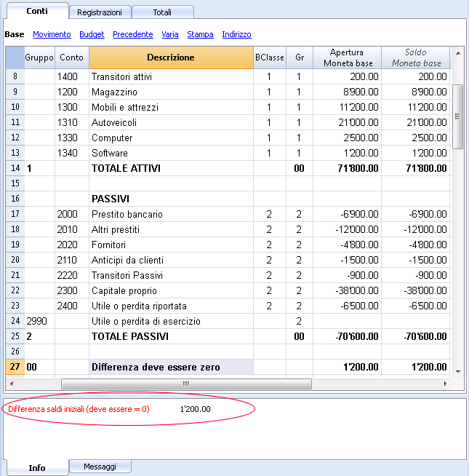Show the Indirizzo view

click(x=236, y=34)
